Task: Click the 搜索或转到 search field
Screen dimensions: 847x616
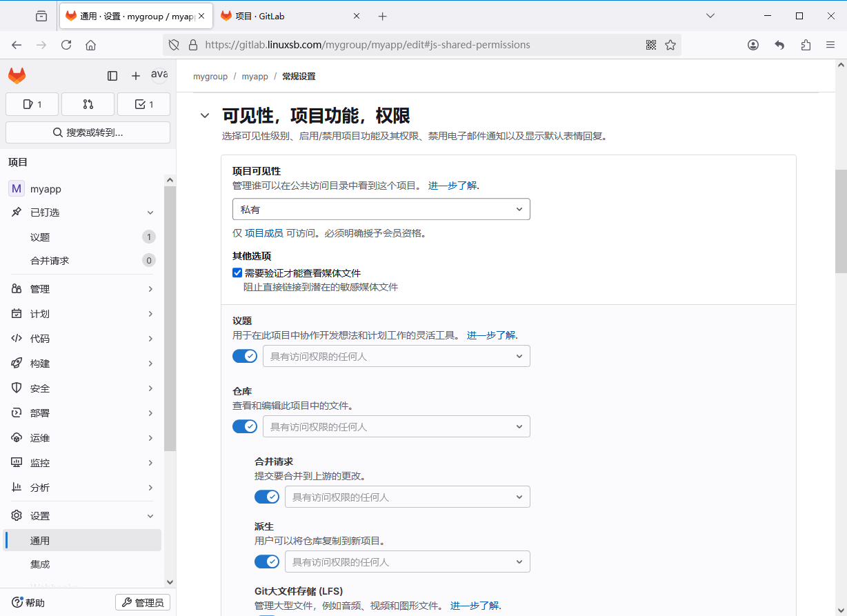Action: [x=88, y=132]
